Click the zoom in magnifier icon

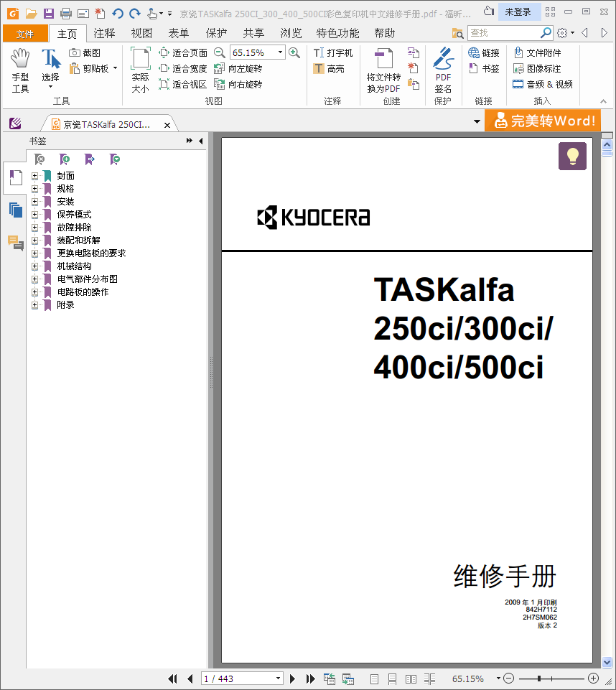[294, 53]
